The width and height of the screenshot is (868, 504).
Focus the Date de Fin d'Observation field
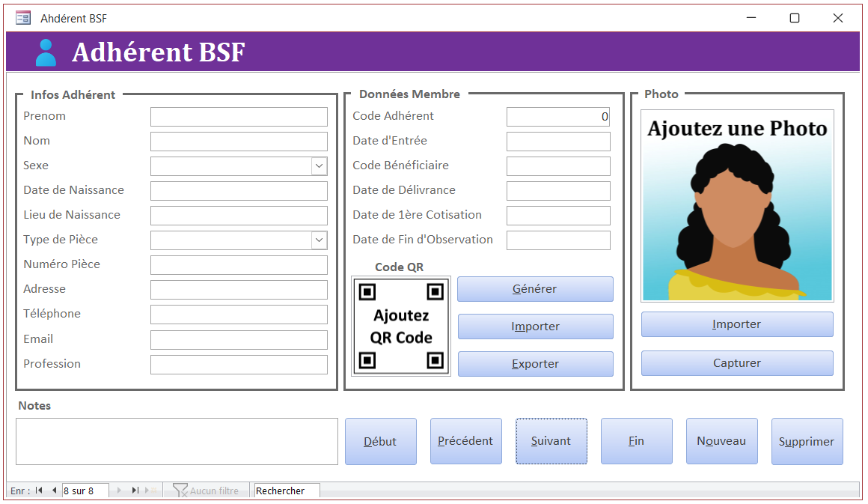[558, 240]
